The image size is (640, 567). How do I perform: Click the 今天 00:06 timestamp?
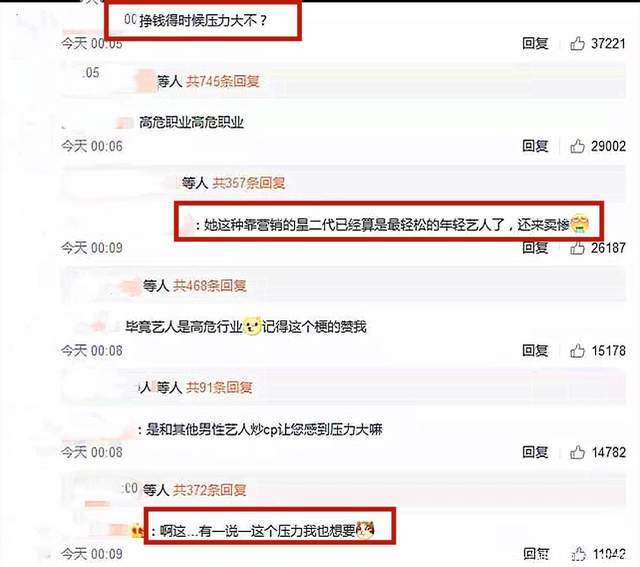(x=92, y=146)
